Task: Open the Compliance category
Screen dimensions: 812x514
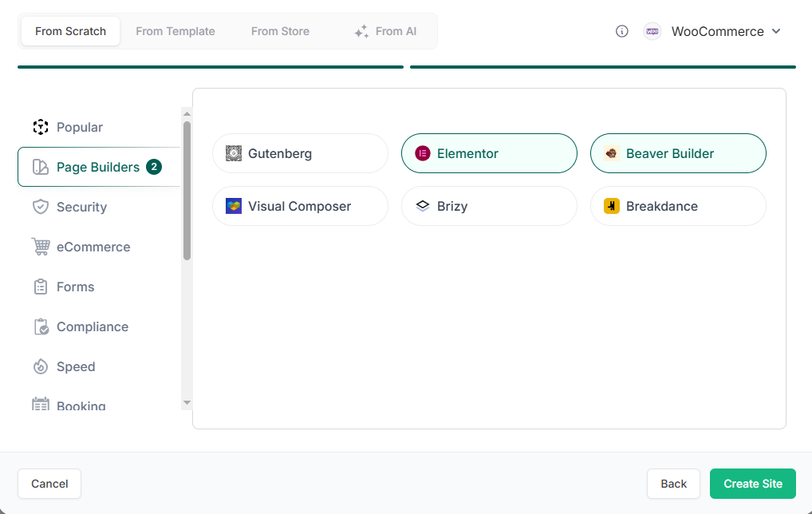Action: [98, 326]
